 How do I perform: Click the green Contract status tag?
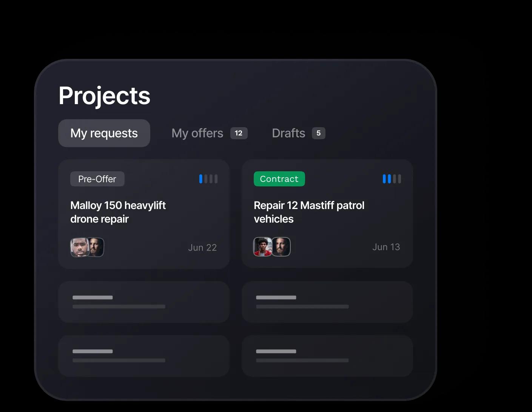coord(279,179)
